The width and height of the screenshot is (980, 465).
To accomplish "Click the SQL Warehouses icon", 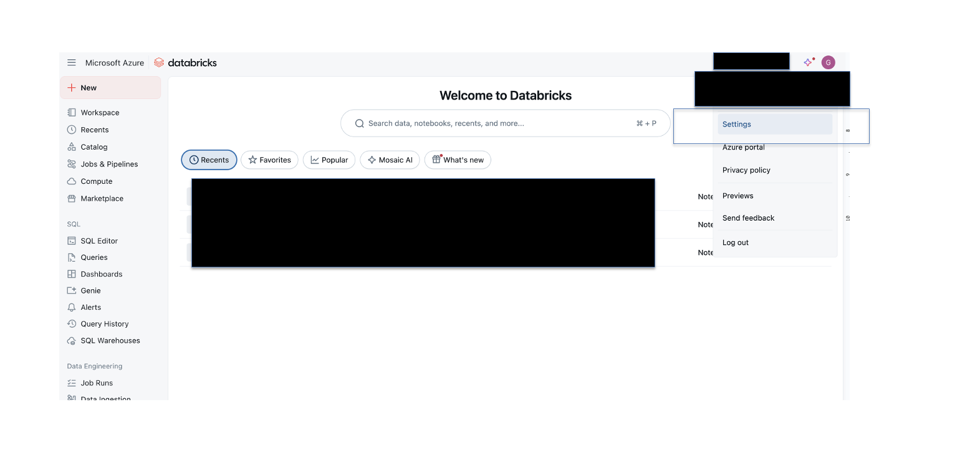I will (72, 341).
